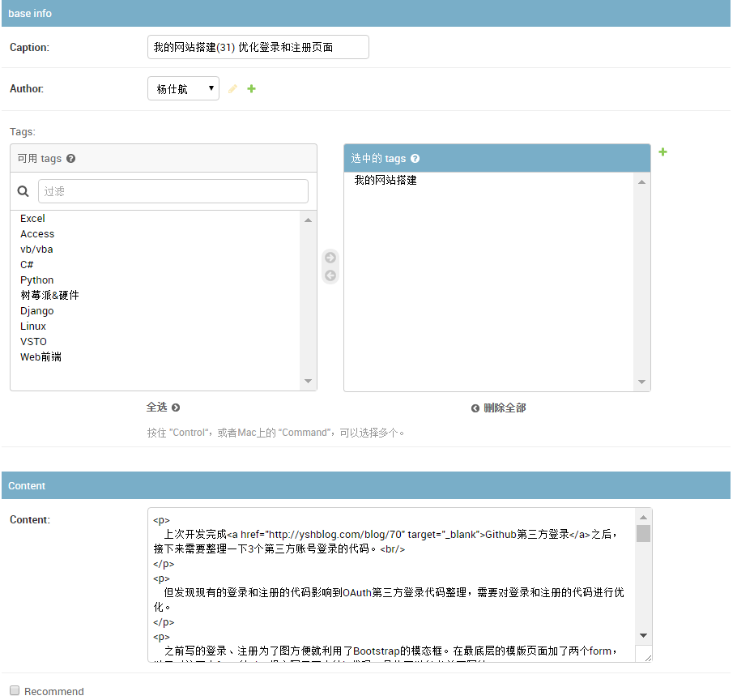Viewport: 737px width, 700px height.
Task: Click up arrow of available tags scrollbar
Action: coord(309,220)
